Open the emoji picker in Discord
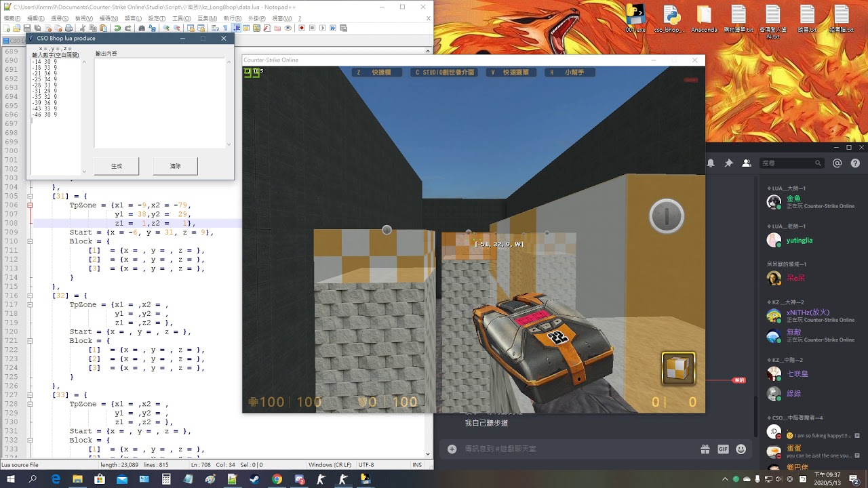Image resolution: width=868 pixels, height=488 pixels. click(741, 449)
